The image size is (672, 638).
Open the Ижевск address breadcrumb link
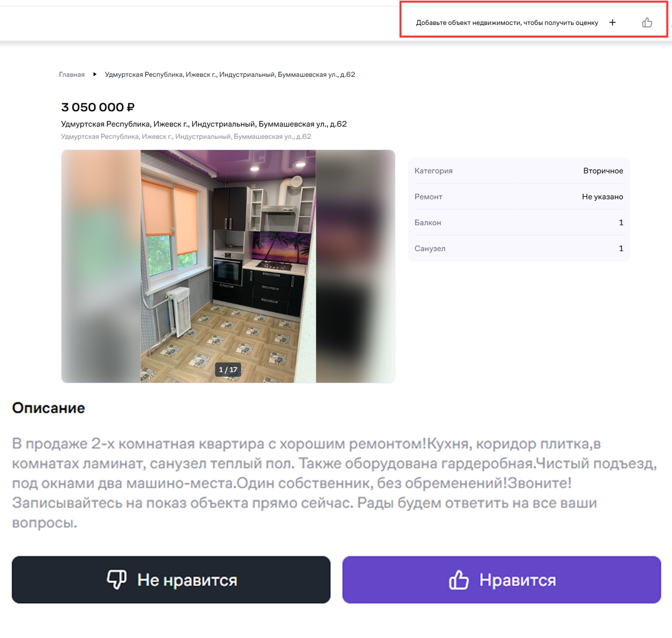coord(230,75)
